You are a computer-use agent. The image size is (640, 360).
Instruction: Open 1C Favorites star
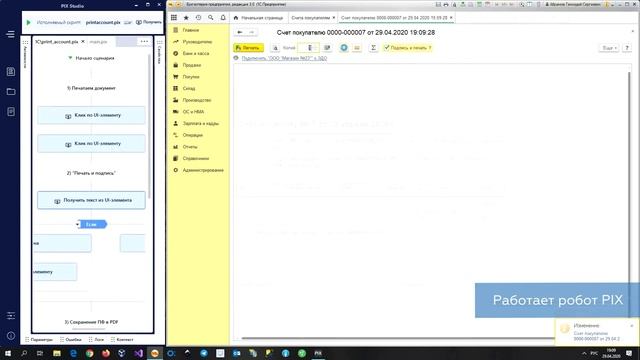(x=186, y=18)
